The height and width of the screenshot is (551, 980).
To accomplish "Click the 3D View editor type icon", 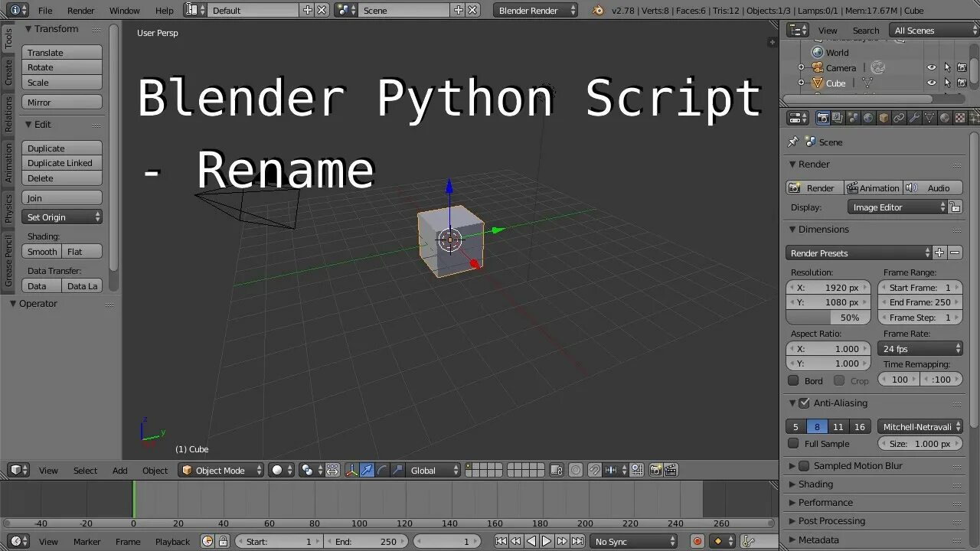I will (18, 470).
